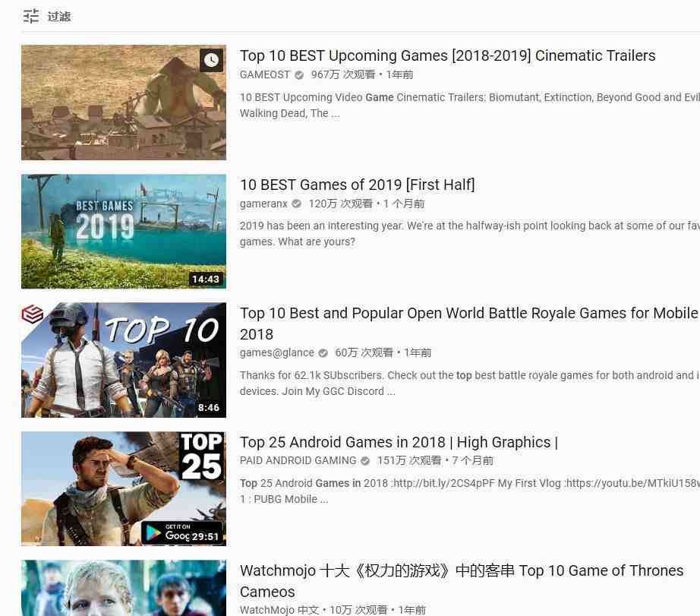Click PAID ANDROID GAMING verified badge icon
This screenshot has width=700, height=616.
point(365,461)
